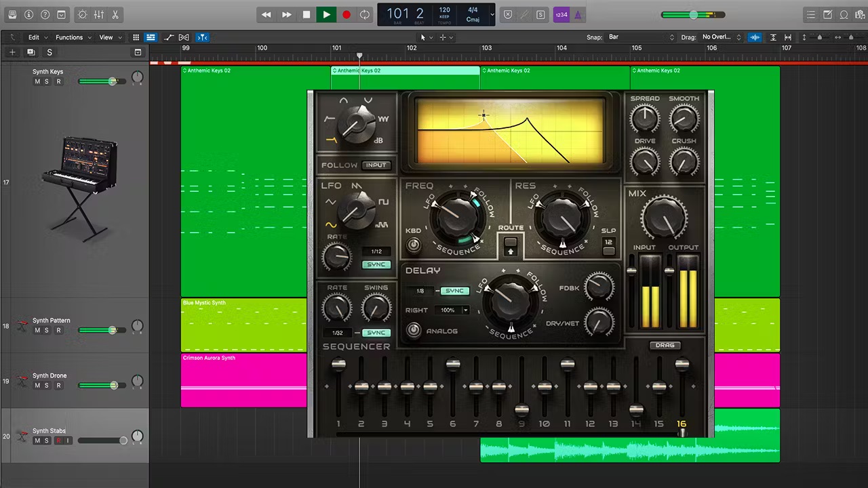Viewport: 868px width, 488px height.
Task: Mute the Synth Keys track
Action: click(x=37, y=81)
